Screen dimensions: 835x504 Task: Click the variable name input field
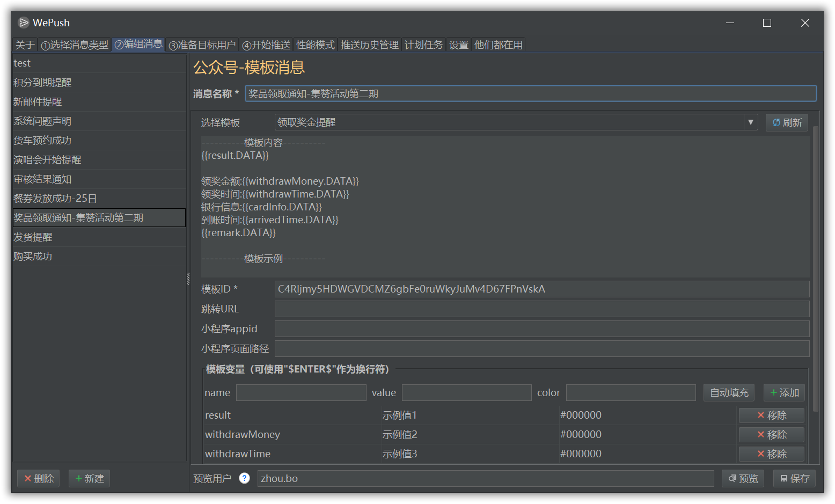coord(301,392)
